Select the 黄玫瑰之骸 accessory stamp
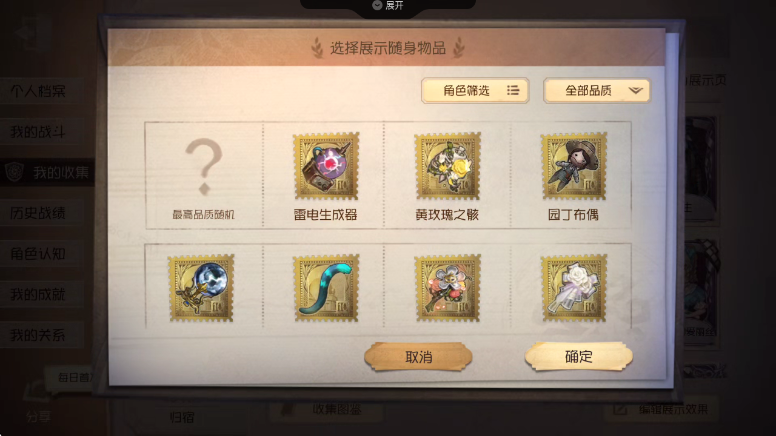 tap(447, 166)
